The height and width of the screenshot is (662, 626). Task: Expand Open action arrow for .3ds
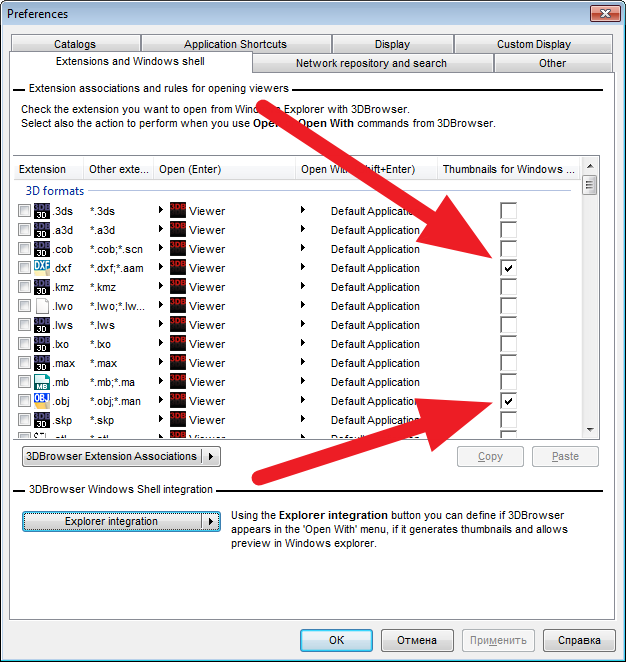(161, 209)
